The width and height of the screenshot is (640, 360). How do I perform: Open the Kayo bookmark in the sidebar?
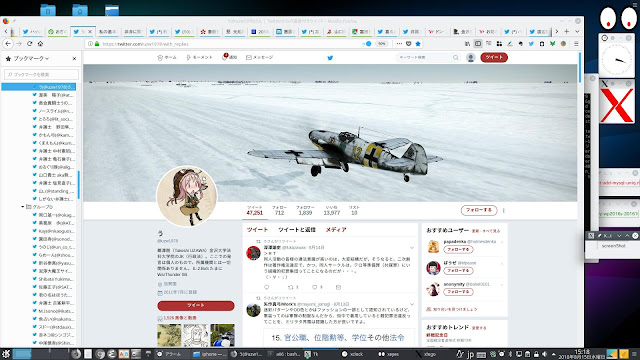(x=53, y=231)
